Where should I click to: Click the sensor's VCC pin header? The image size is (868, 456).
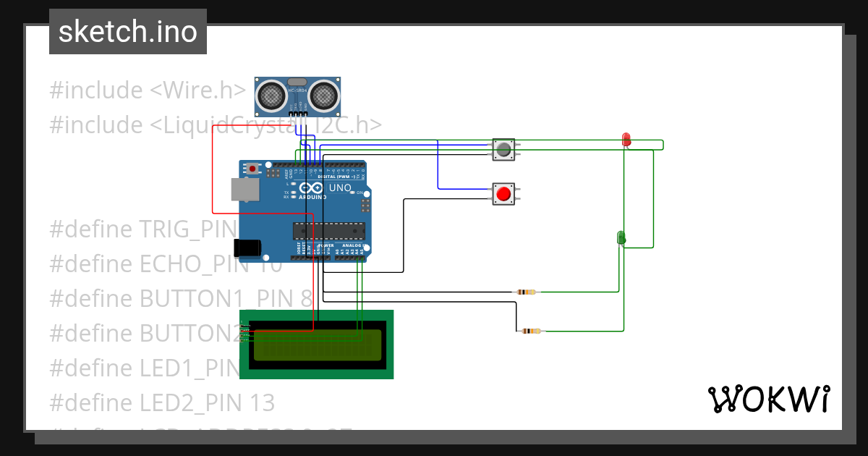point(291,114)
